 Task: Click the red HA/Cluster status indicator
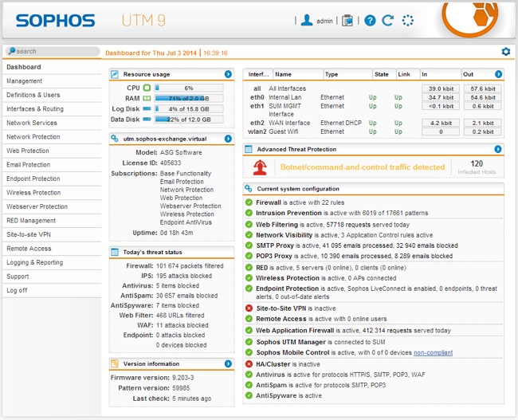249,363
